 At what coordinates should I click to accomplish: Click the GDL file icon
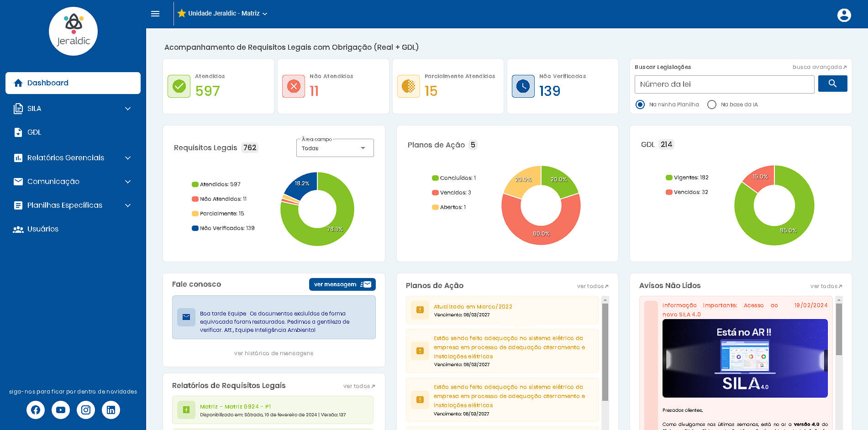click(18, 132)
